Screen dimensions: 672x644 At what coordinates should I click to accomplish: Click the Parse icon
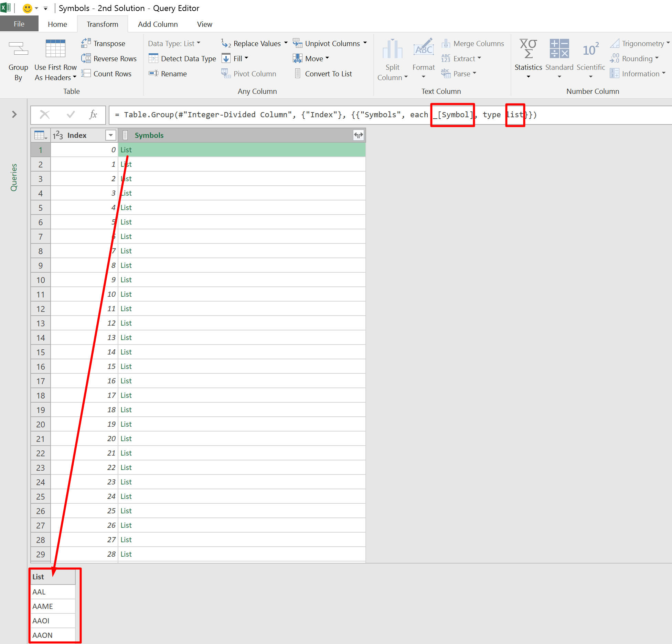[x=446, y=74]
